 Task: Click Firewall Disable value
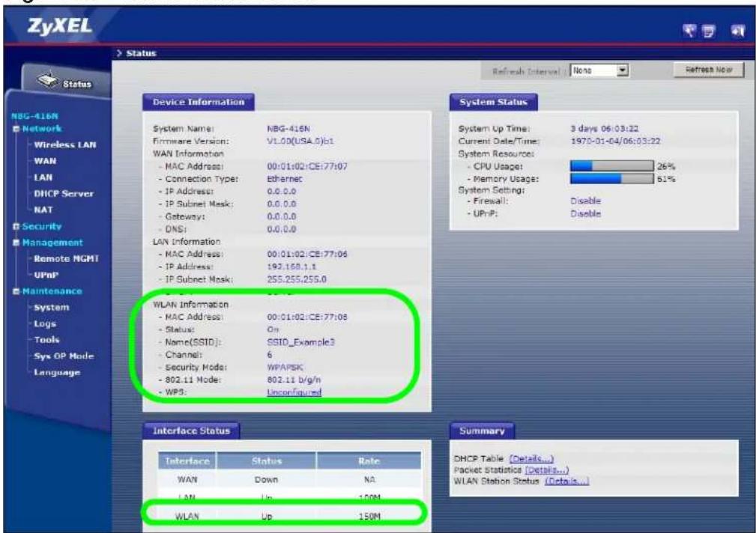pyautogui.click(x=585, y=201)
